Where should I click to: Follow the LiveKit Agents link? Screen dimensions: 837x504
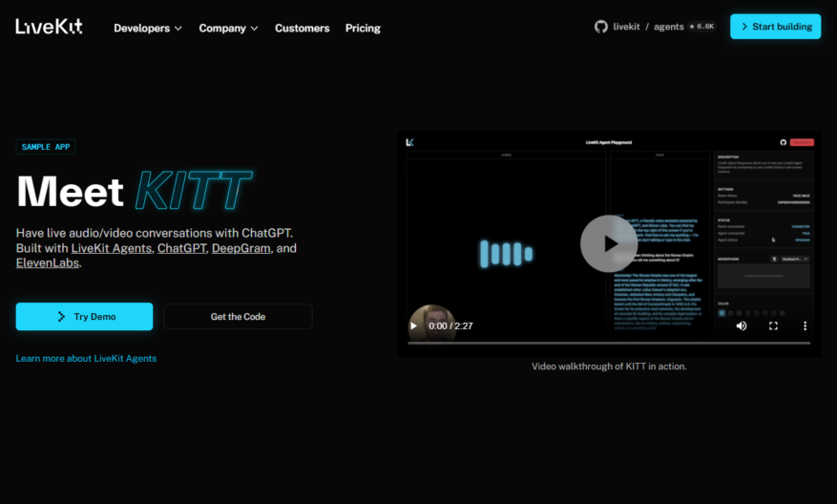[x=112, y=248]
